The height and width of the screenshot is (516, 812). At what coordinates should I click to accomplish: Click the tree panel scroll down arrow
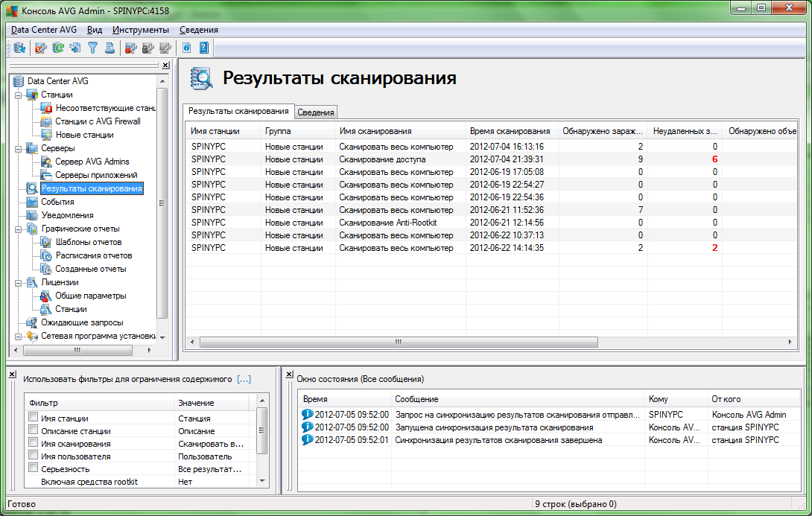click(162, 337)
